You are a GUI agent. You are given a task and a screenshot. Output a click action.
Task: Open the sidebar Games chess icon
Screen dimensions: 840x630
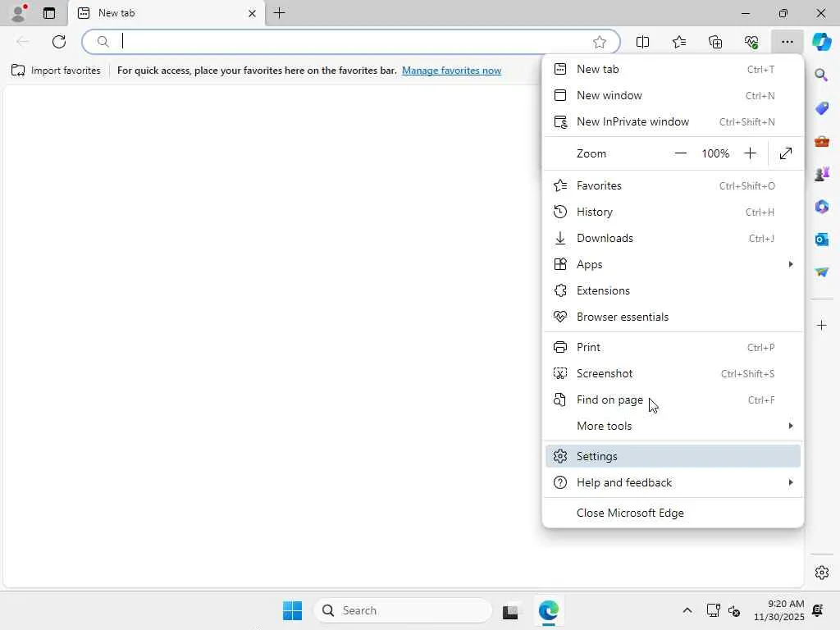[x=822, y=174]
